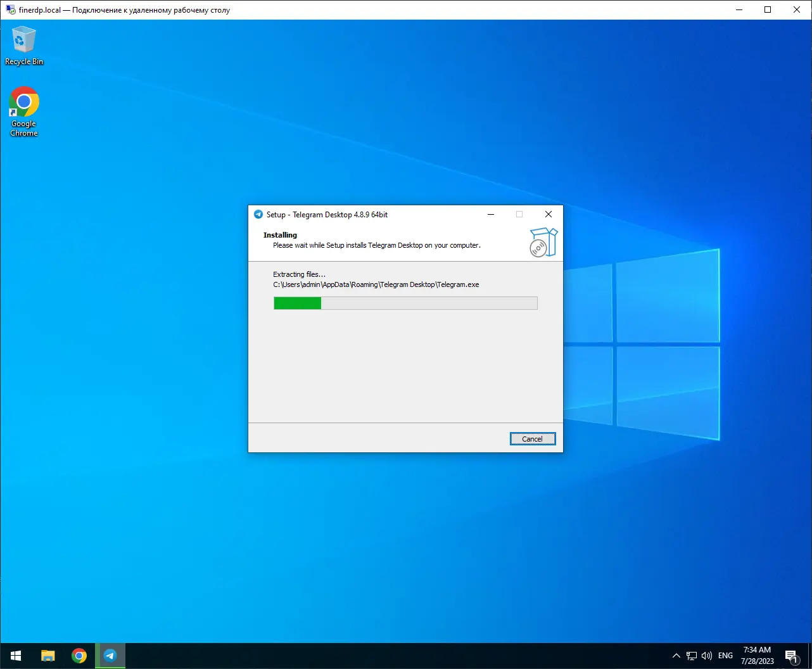Image resolution: width=812 pixels, height=669 pixels.
Task: Close the finerdp.local remote desktop window
Action: [x=797, y=10]
